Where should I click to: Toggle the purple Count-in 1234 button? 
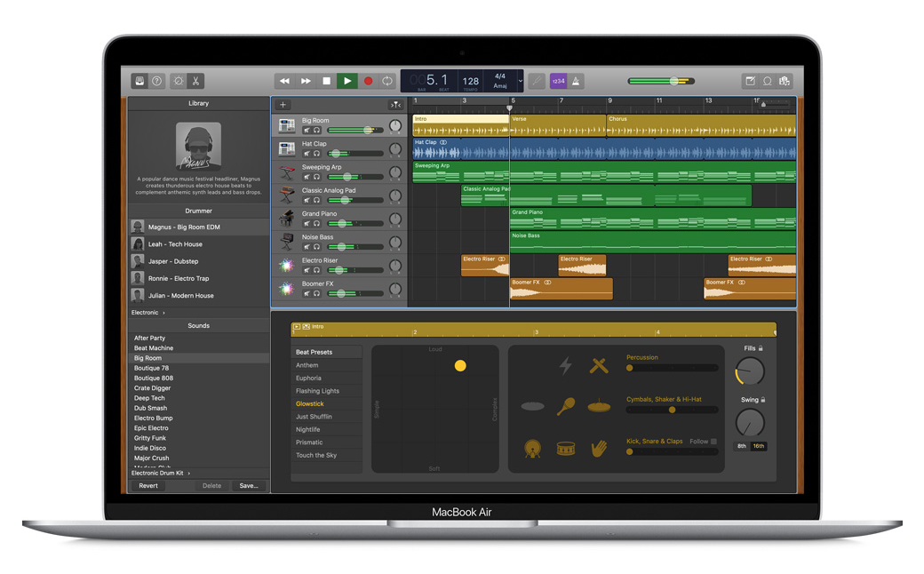tap(558, 81)
